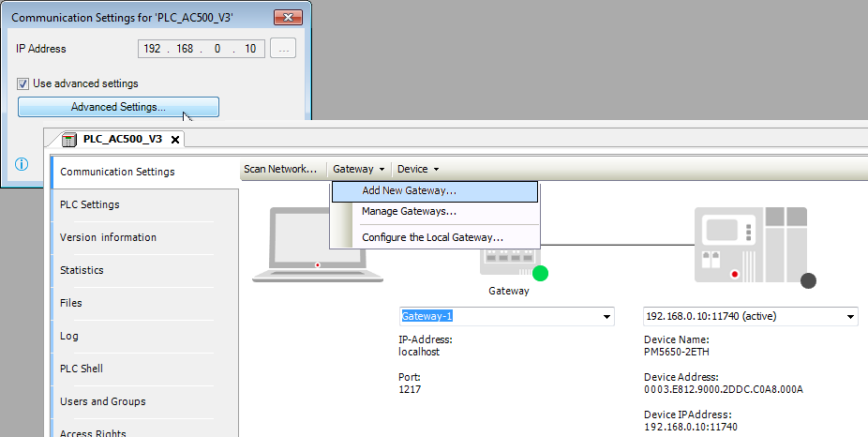The height and width of the screenshot is (437, 868).
Task: Click the Advanced Settings... button
Action: 118,107
